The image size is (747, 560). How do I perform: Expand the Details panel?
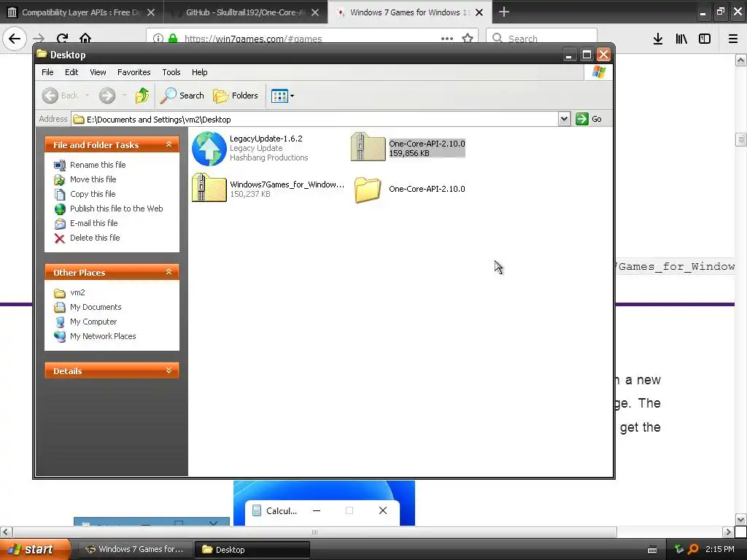pos(169,370)
